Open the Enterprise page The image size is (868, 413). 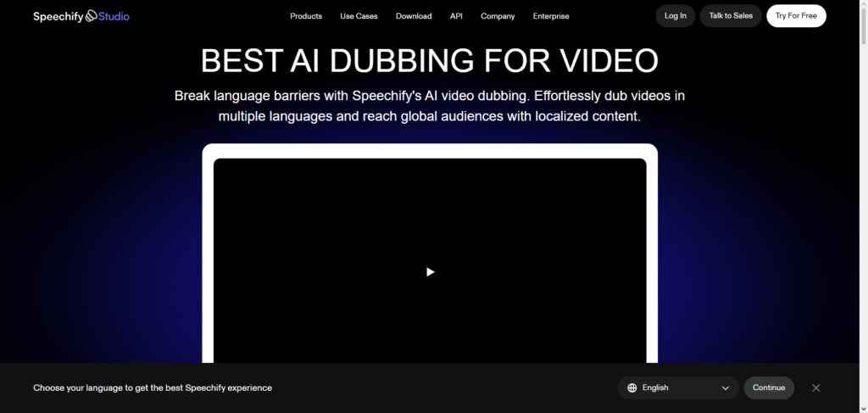tap(551, 16)
